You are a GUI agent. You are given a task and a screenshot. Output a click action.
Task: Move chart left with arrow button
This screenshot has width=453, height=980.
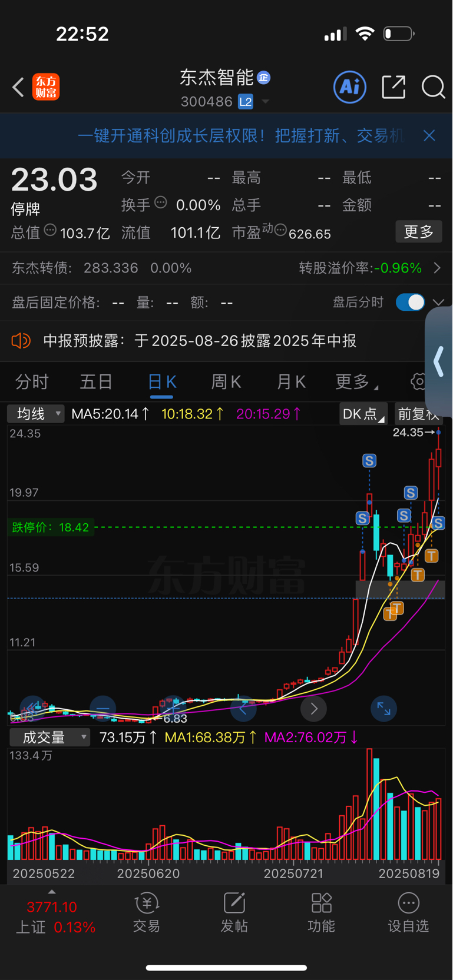[243, 709]
